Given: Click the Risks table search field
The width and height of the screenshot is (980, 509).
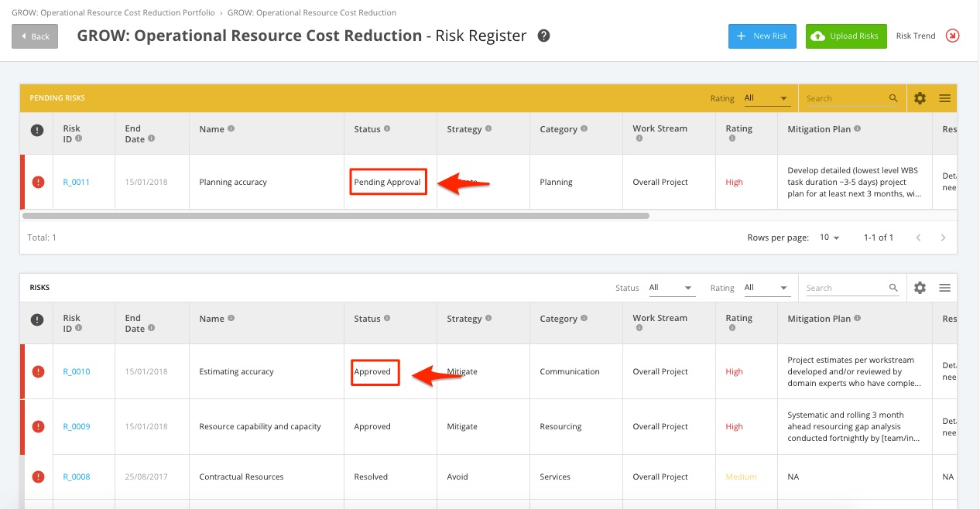Looking at the screenshot, I should (845, 288).
